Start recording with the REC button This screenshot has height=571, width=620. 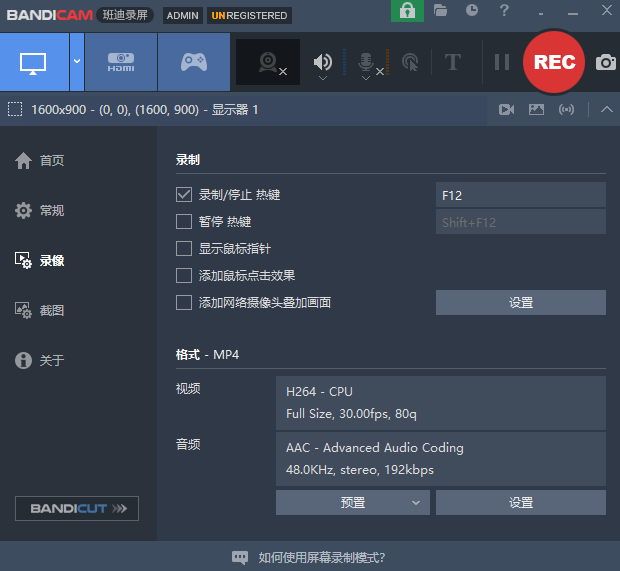tap(554, 62)
